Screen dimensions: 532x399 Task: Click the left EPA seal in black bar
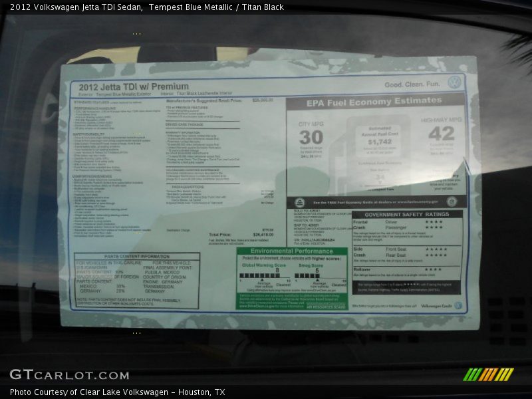point(299,202)
